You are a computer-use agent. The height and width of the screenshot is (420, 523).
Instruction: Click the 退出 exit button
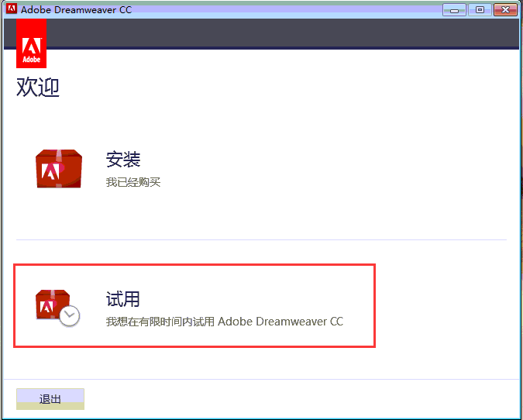pos(50,399)
